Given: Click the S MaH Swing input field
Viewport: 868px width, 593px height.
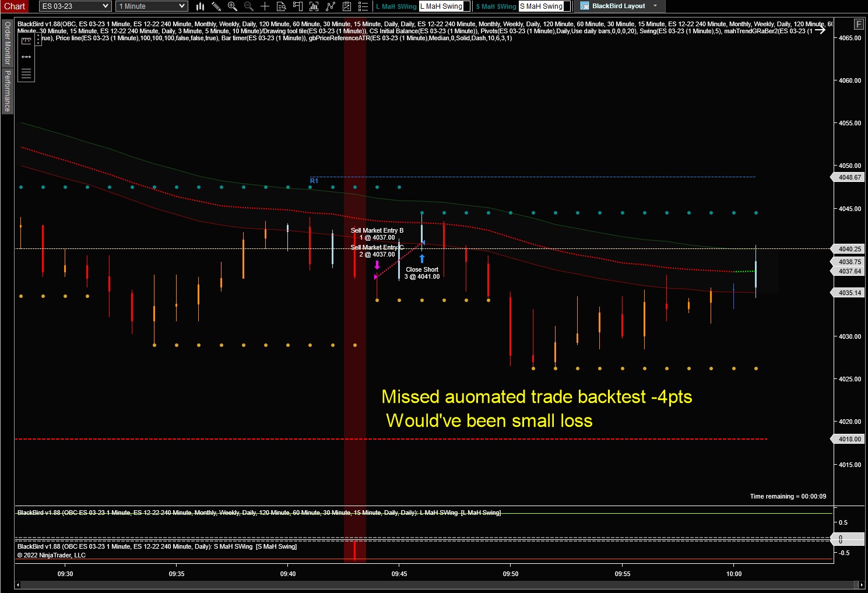Looking at the screenshot, I should tap(542, 6).
